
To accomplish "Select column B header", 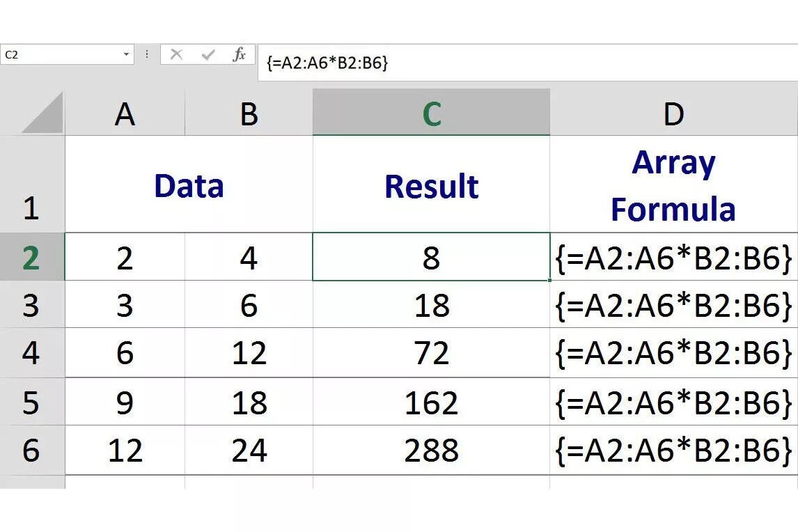I will pyautogui.click(x=249, y=114).
